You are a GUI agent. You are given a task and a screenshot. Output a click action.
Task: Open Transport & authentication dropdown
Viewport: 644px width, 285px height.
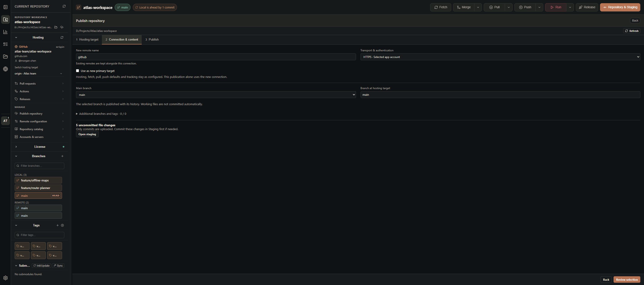pos(500,57)
